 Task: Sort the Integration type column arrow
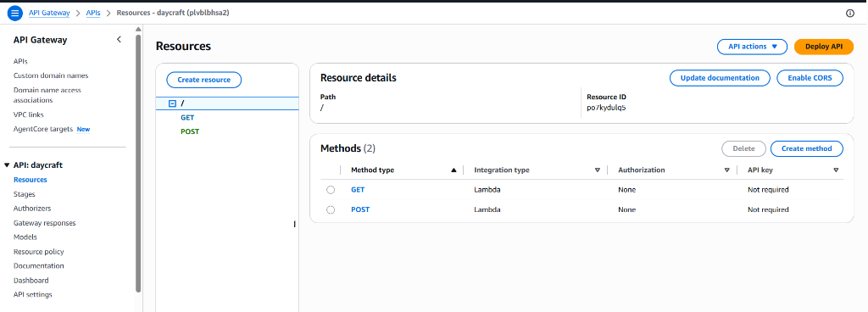coord(598,170)
